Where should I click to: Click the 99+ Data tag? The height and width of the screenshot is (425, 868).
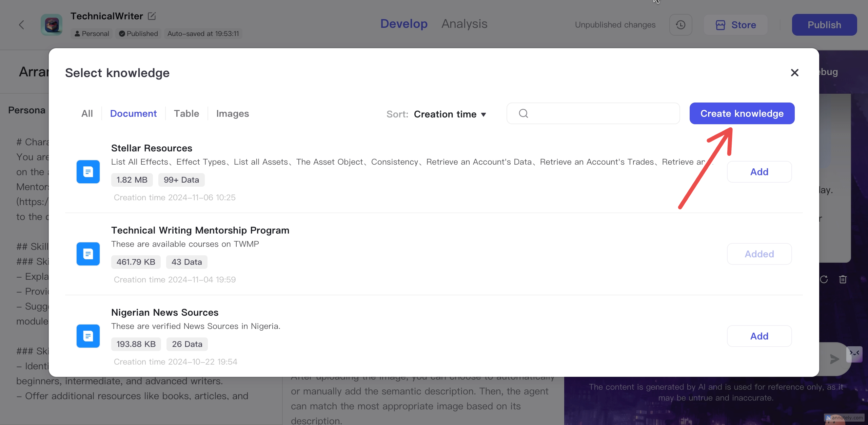click(x=181, y=180)
